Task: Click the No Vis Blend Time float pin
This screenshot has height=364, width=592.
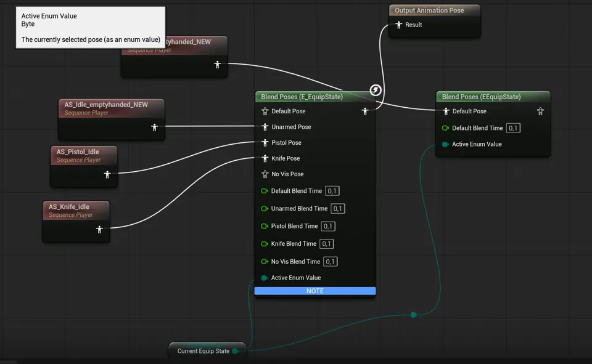Action: (x=265, y=261)
